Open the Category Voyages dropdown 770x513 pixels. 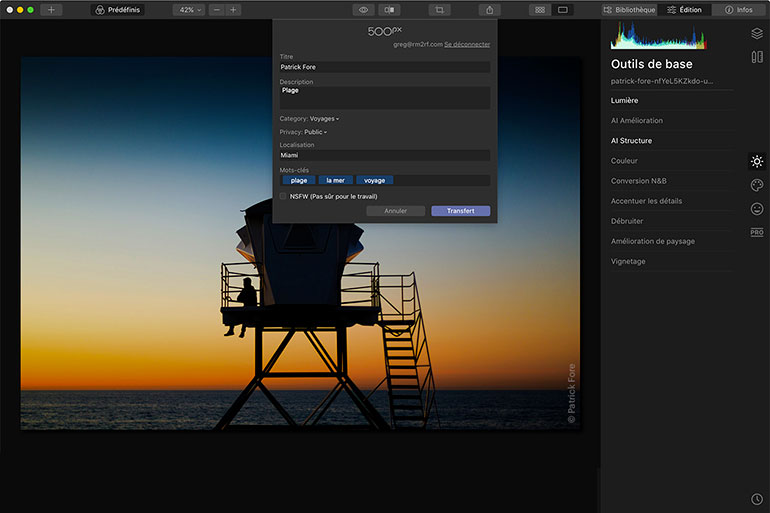coord(324,119)
